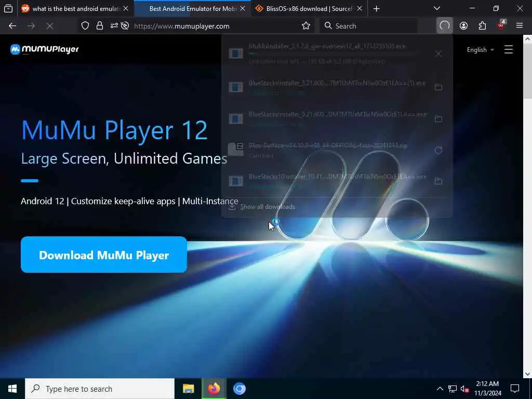Switch to the BlissOS-x86 download SourceForge tab
Image resolution: width=532 pixels, height=399 pixels.
pyautogui.click(x=309, y=9)
